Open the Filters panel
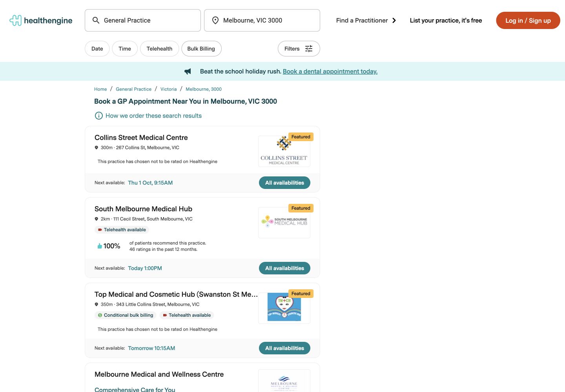Screen dimensions: 565x392 [x=299, y=49]
